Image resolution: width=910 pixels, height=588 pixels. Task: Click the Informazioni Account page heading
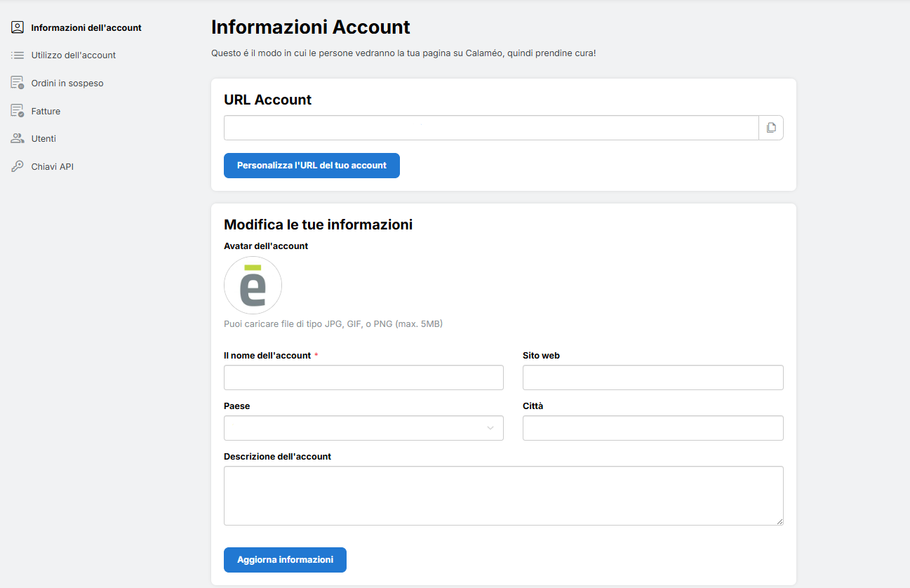[x=311, y=27]
